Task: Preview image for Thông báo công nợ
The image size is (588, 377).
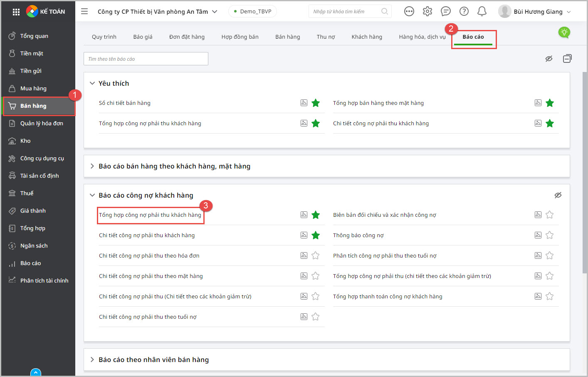Action: point(538,235)
